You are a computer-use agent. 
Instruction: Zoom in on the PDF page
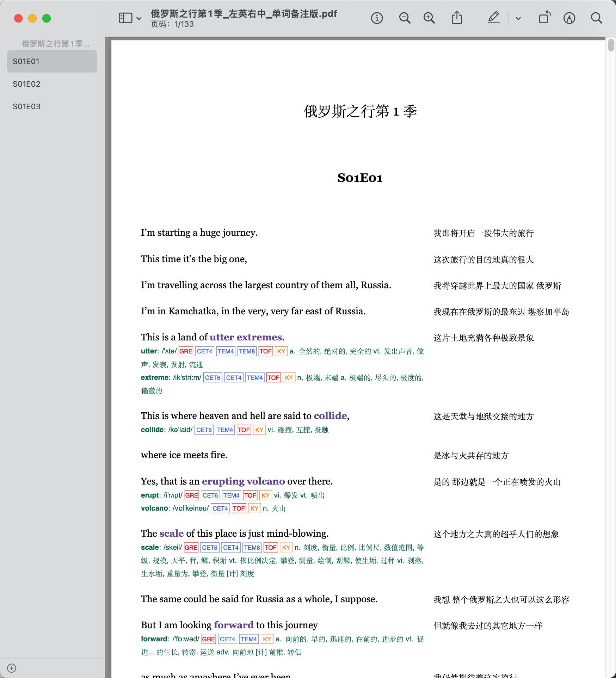429,18
